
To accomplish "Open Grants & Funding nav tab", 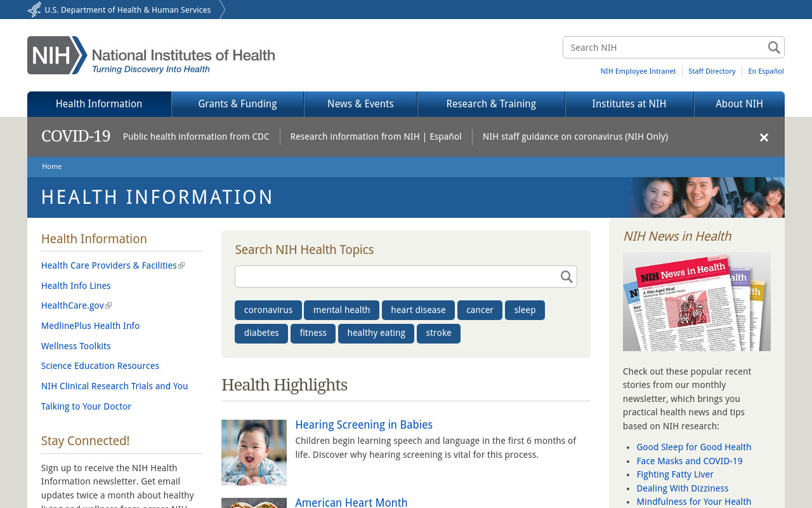I will click(x=238, y=104).
